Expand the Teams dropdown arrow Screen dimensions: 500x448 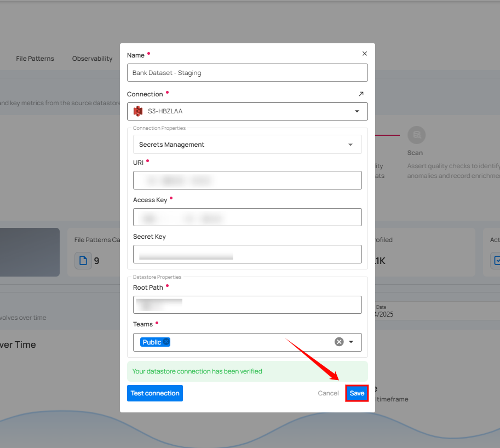coord(351,342)
